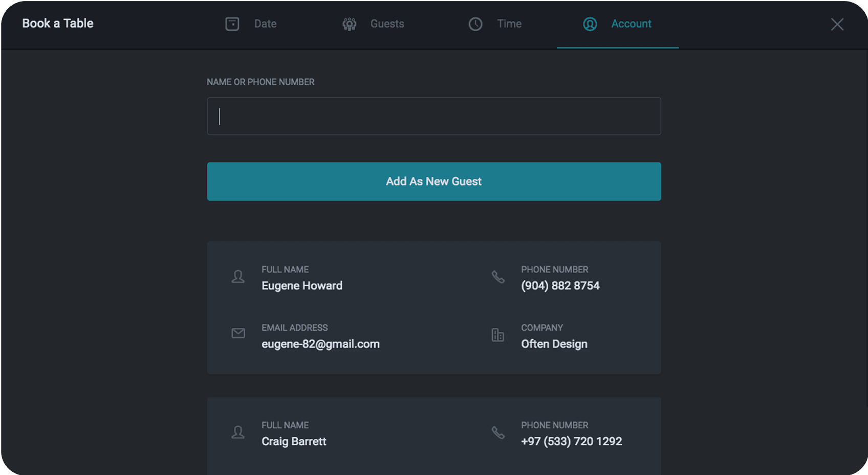Click the calendar icon for the Date step

coord(232,24)
